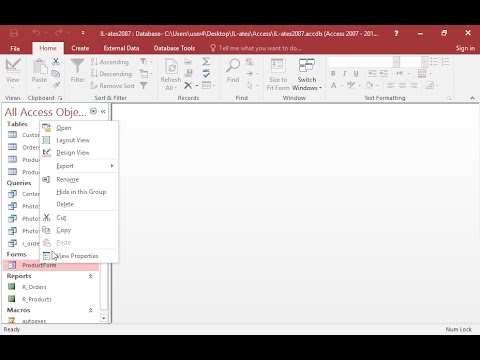Image resolution: width=480 pixels, height=360 pixels.
Task: Choose Design View from context menu
Action: coord(73,153)
